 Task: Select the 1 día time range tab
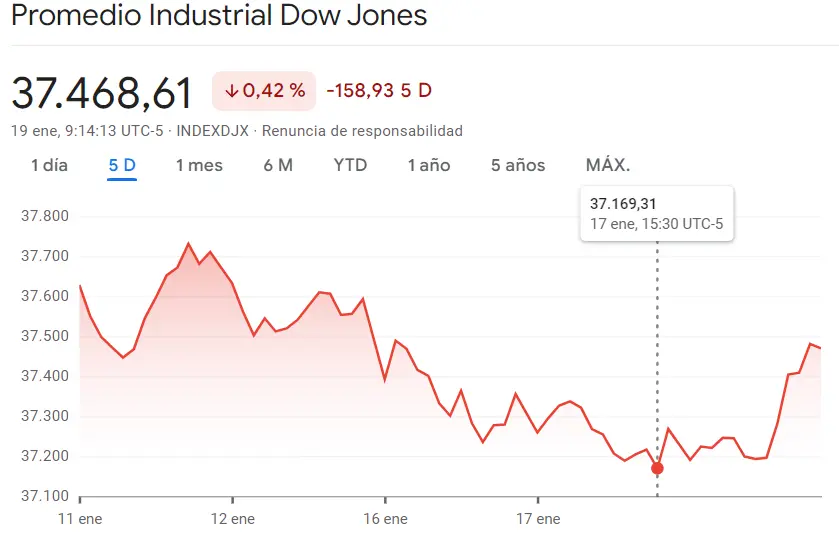49,165
